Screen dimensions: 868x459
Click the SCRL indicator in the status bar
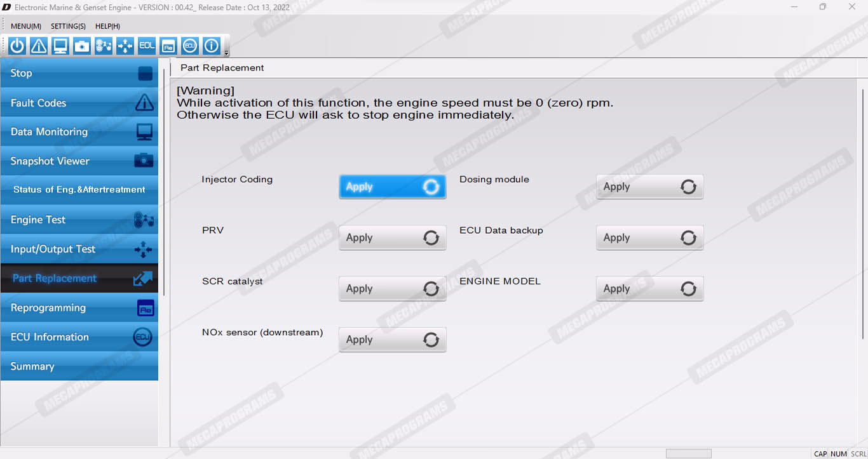point(858,454)
